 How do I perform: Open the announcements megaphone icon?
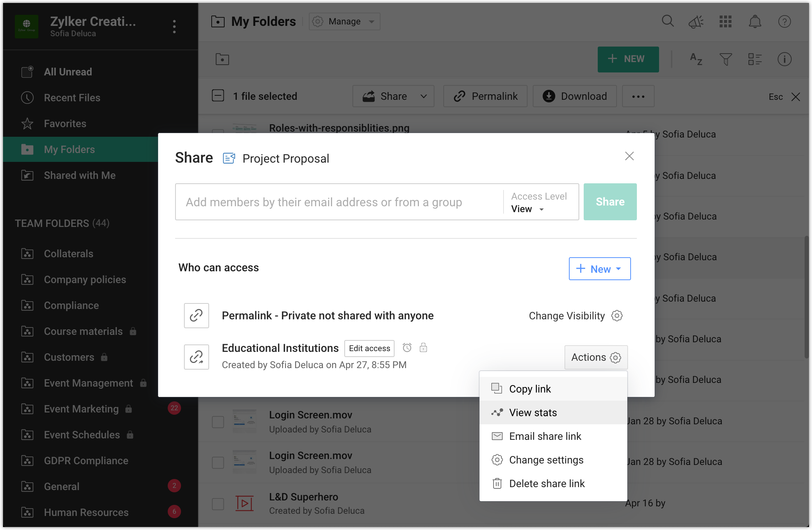(x=696, y=22)
